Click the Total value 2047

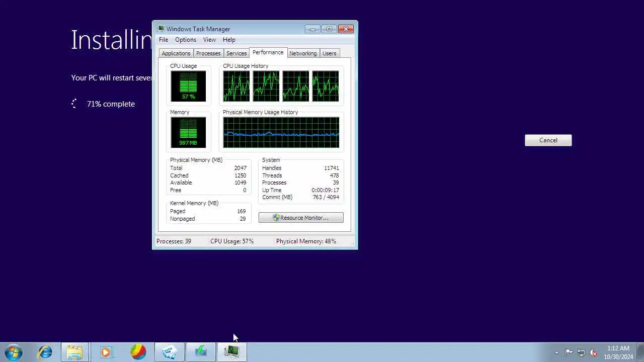click(240, 168)
